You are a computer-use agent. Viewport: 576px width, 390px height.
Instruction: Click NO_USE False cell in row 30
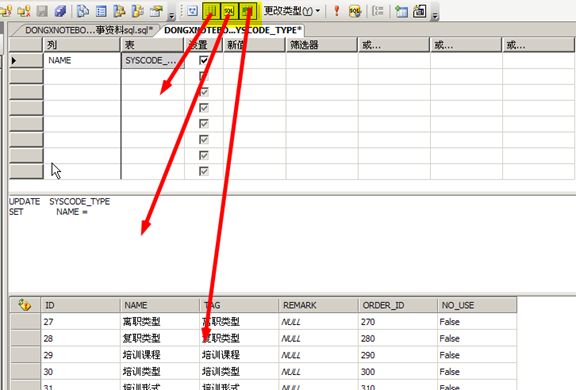click(x=477, y=372)
